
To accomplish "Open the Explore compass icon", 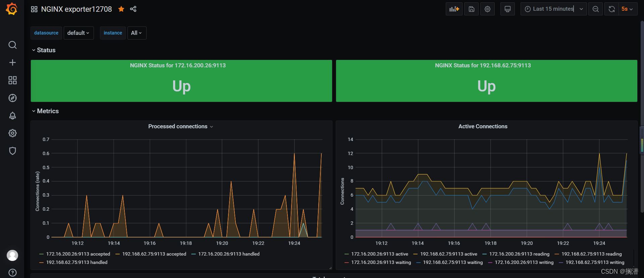I will [x=12, y=98].
